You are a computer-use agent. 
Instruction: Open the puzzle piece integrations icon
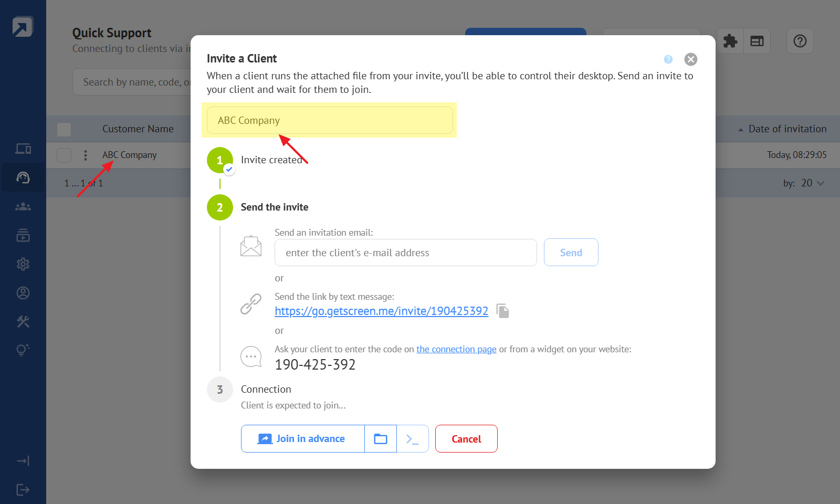[730, 41]
